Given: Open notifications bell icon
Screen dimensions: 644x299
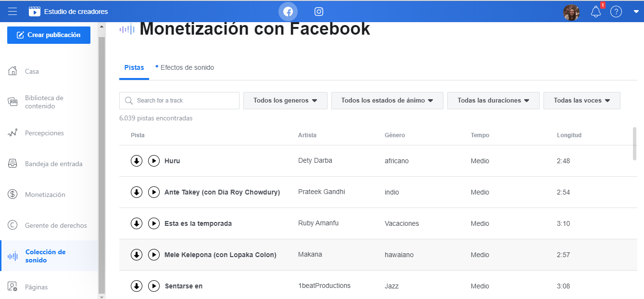Looking at the screenshot, I should coord(596,12).
